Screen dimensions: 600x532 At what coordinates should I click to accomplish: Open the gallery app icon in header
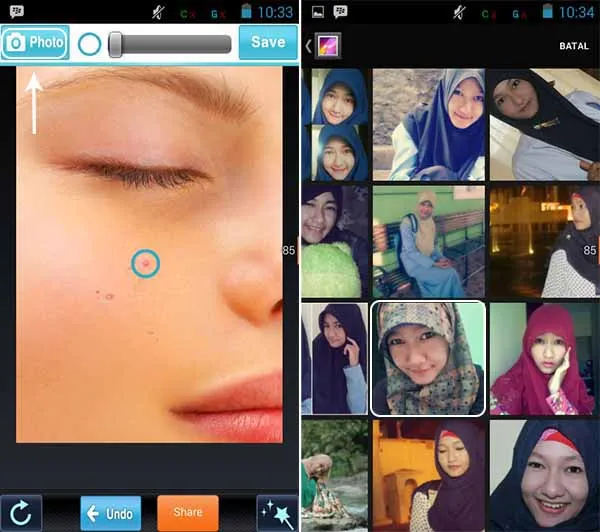coord(328,46)
